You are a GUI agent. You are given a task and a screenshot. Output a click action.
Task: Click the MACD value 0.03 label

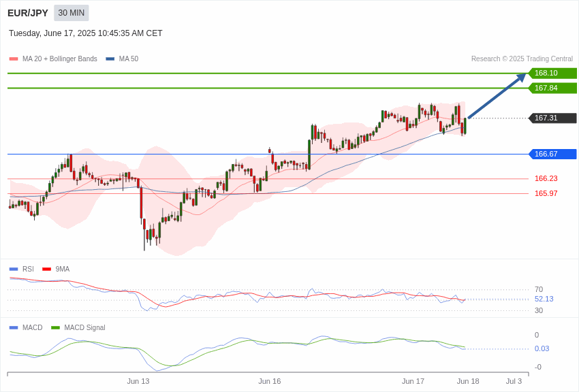542,349
